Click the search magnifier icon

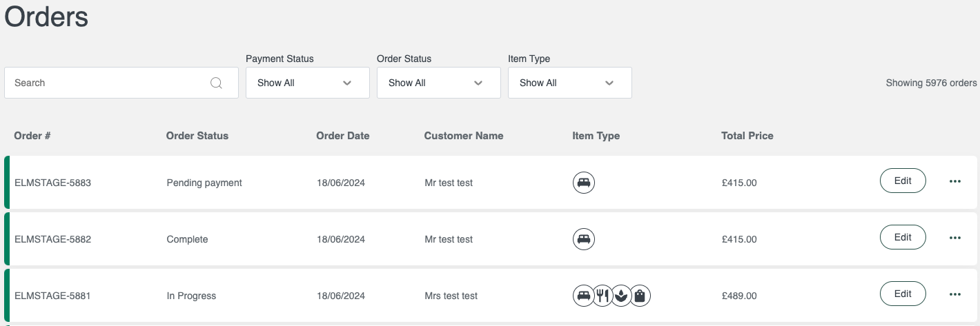coord(216,83)
